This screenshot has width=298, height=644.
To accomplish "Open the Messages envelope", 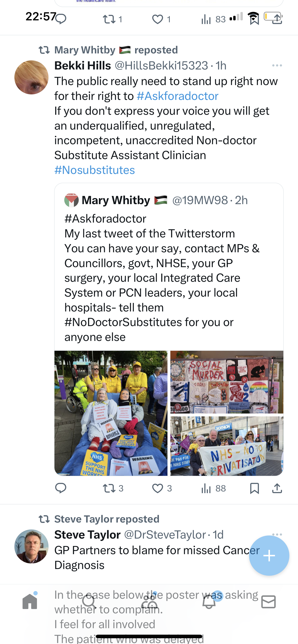I will click(268, 602).
